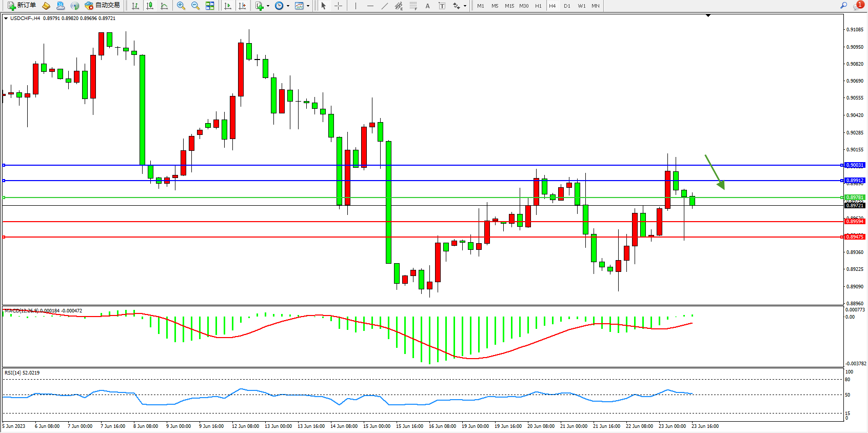This screenshot has height=433, width=868.
Task: Click the chart shift marker triangle
Action: 708,16
